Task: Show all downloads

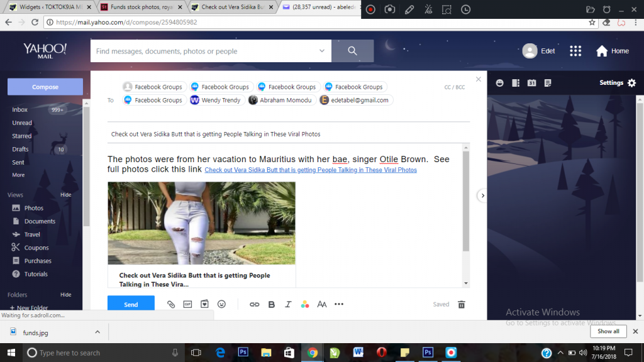Action: [608, 331]
